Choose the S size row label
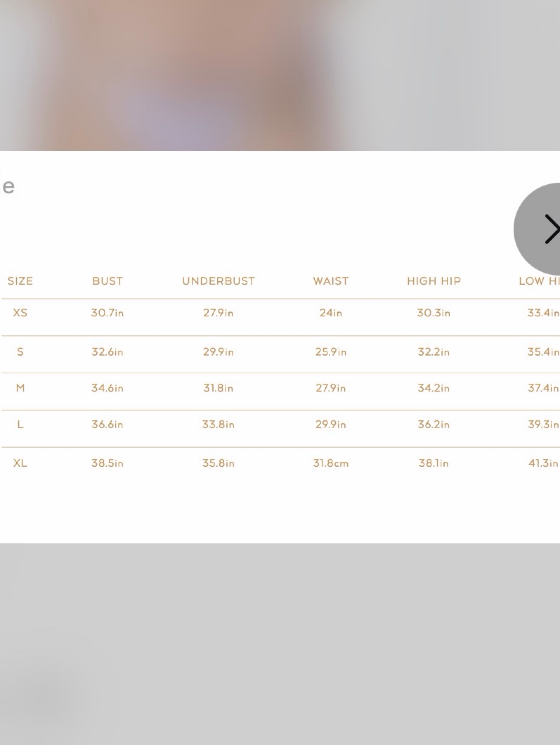Image resolution: width=560 pixels, height=745 pixels. click(20, 352)
